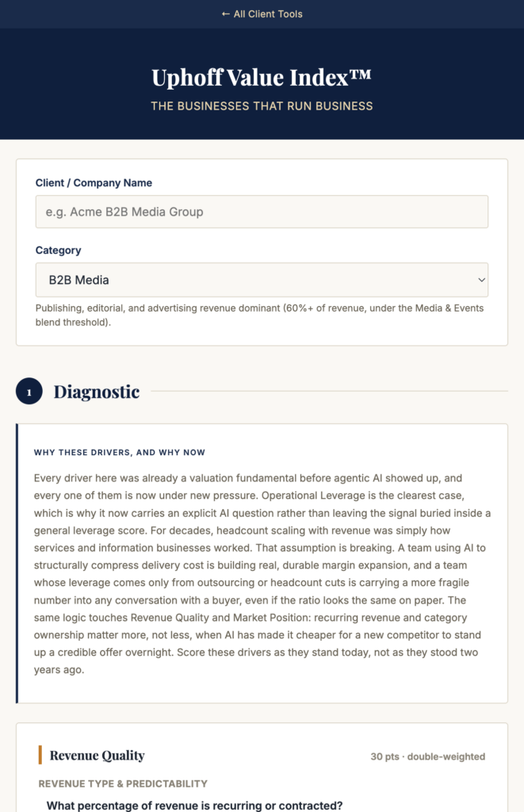Open the Category dropdown showing B2B Media
Viewport: 524px width, 812px height.
click(262, 280)
